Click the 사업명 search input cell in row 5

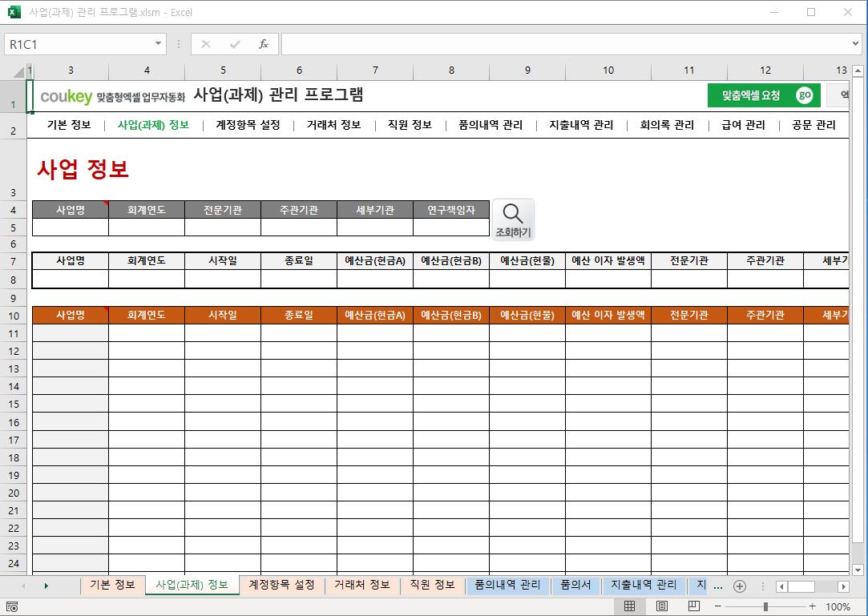pyautogui.click(x=71, y=227)
